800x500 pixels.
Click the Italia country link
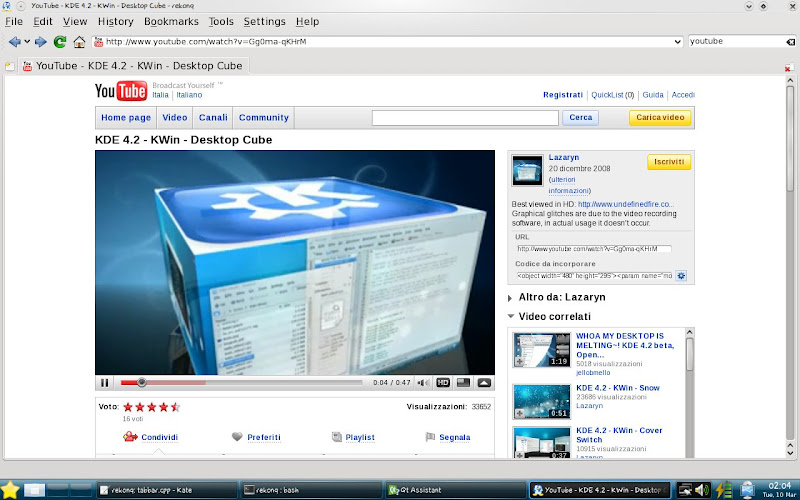coord(160,95)
